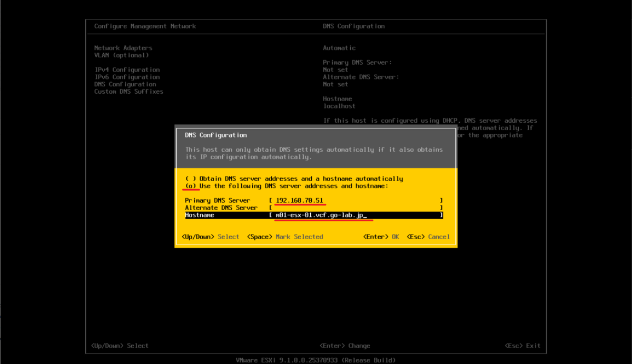This screenshot has width=632, height=364.
Task: Open Custom DNS Suffixes menu entry
Action: tap(129, 92)
